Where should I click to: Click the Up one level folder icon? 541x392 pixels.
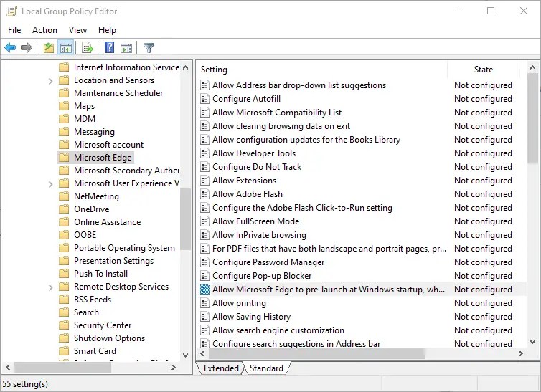49,47
